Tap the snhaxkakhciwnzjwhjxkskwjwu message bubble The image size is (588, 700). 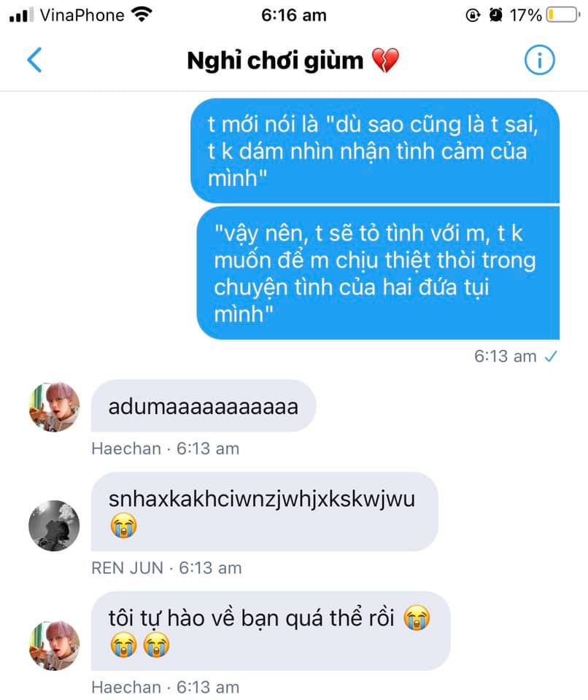coord(265,512)
